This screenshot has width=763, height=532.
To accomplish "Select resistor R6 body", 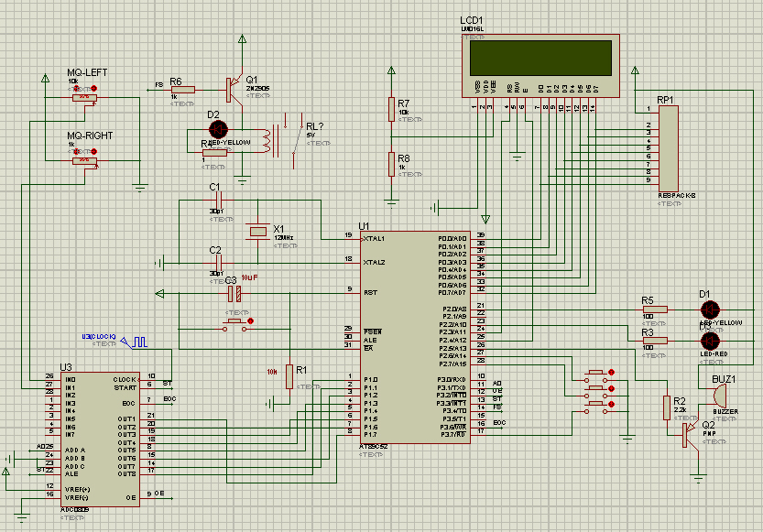I will pos(183,90).
